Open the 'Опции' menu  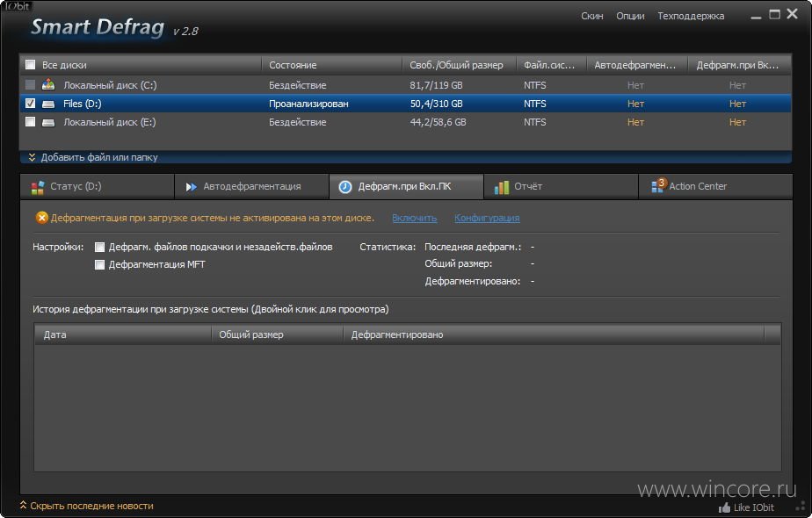tap(630, 16)
